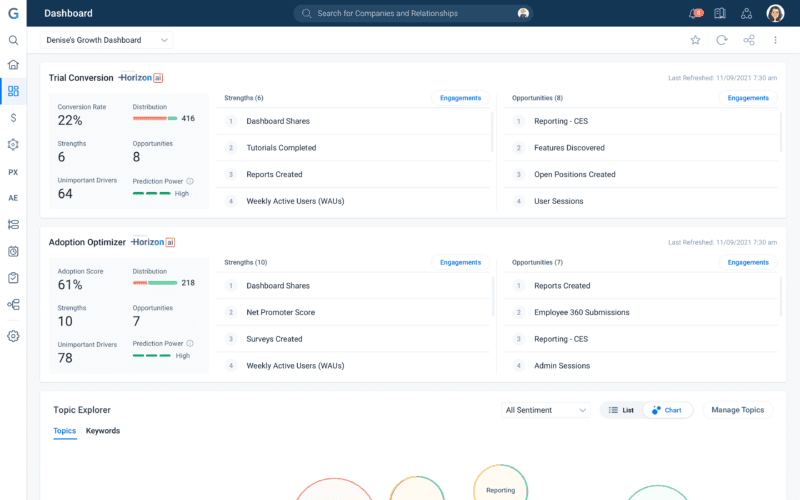The width and height of the screenshot is (800, 500).
Task: Open the Home icon in sidebar
Action: 13,65
